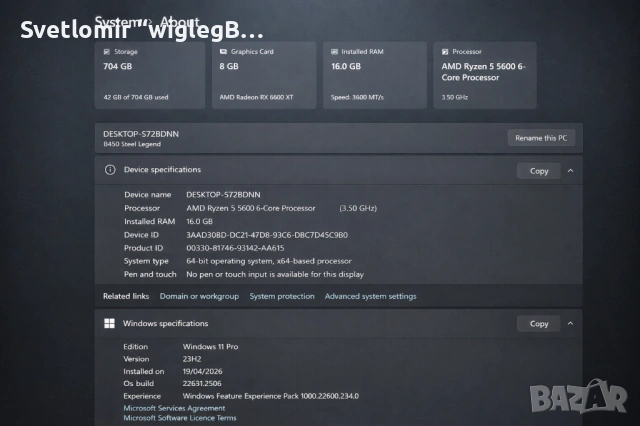Image resolution: width=640 pixels, height=426 pixels.
Task: Select the Installed on date 19/04/2026
Action: click(202, 372)
